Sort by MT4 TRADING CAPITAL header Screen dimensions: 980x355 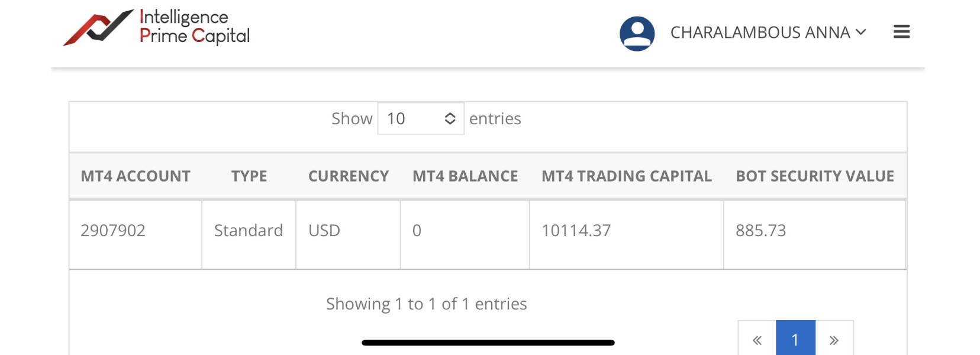(x=626, y=176)
